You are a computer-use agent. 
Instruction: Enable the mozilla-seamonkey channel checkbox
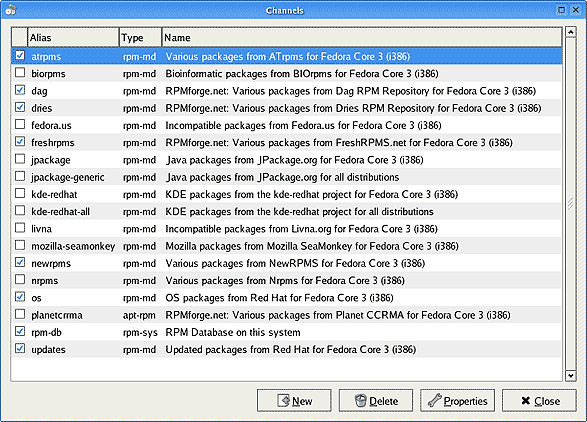click(x=20, y=245)
